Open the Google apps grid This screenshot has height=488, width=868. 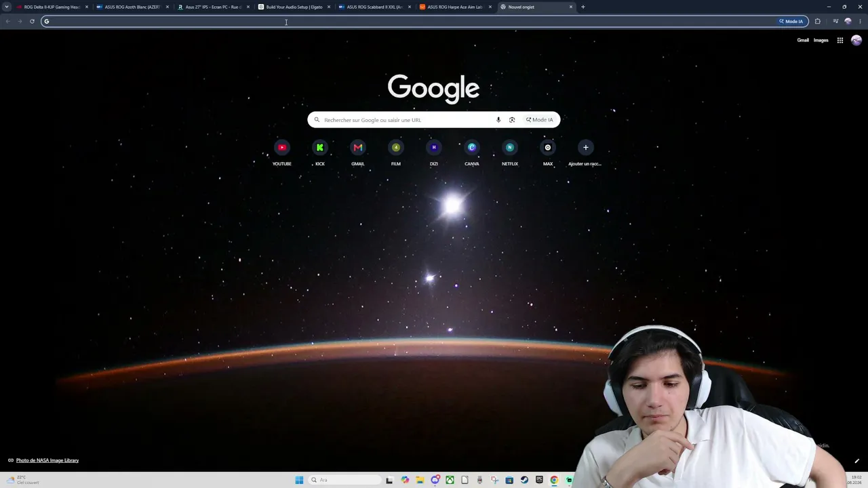tap(840, 40)
